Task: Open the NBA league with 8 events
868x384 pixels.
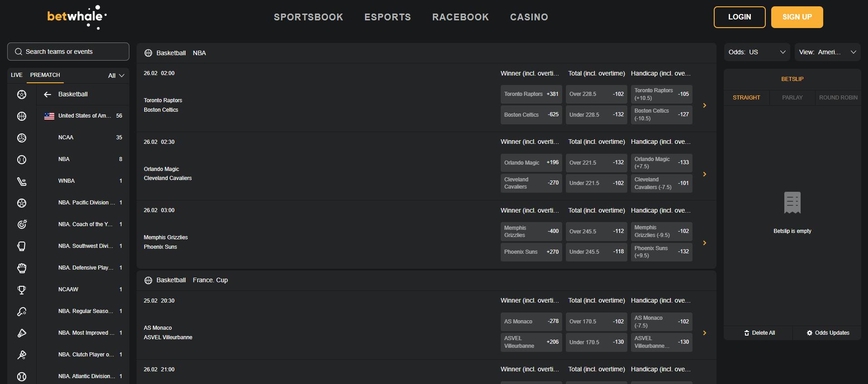Action: click(83, 159)
